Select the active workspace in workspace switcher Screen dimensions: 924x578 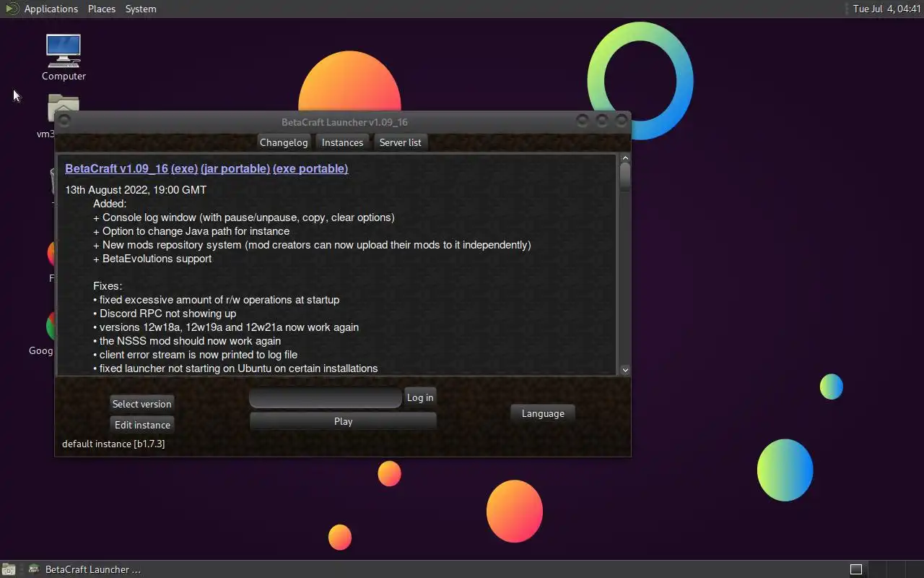tap(856, 569)
